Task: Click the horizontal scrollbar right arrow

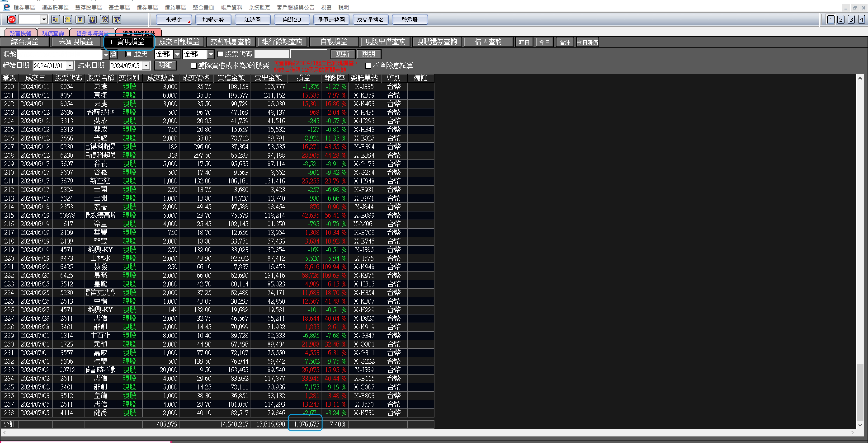Action: (853, 432)
